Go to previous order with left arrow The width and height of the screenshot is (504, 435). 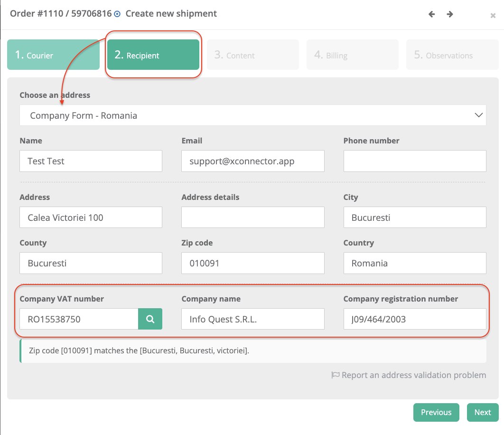(431, 14)
